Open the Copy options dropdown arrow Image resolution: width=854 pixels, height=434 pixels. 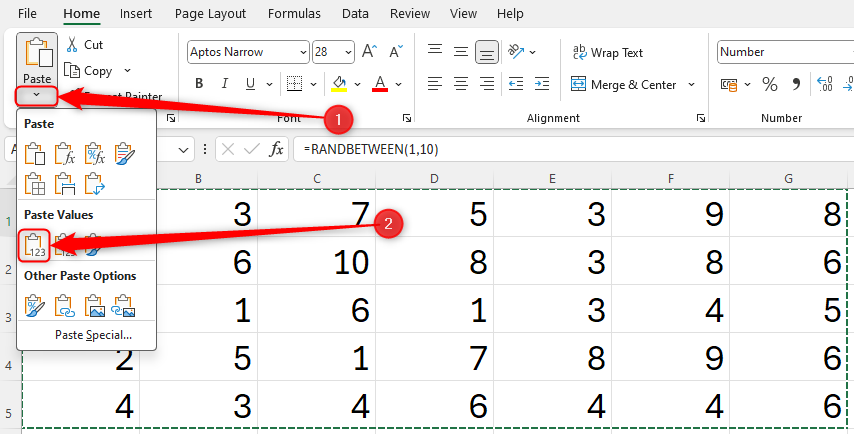pos(127,71)
